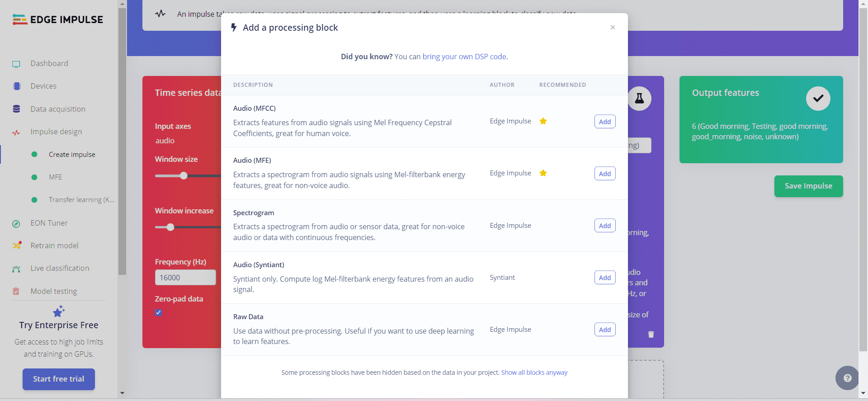Select the Data acquisition database icon
The height and width of the screenshot is (401, 868).
click(17, 109)
